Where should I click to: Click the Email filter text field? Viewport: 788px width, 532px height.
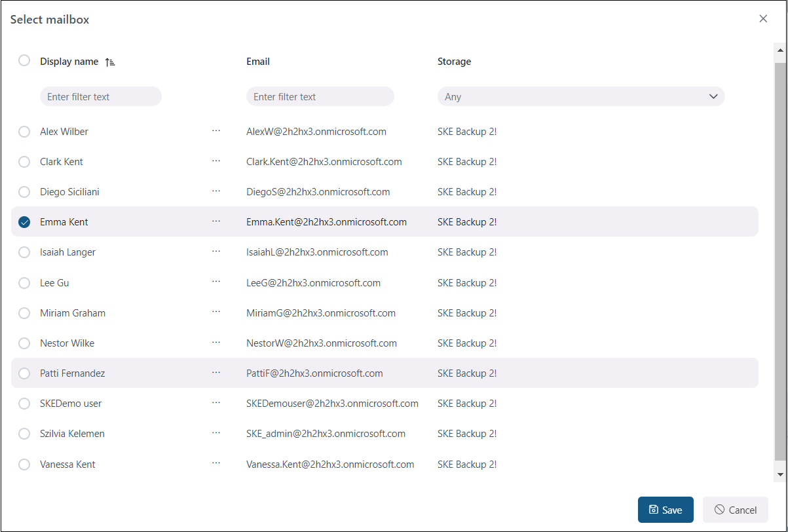(x=320, y=96)
